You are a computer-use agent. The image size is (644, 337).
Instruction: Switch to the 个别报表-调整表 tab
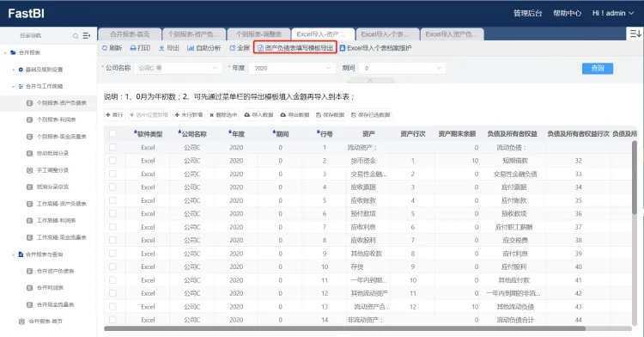[258, 34]
